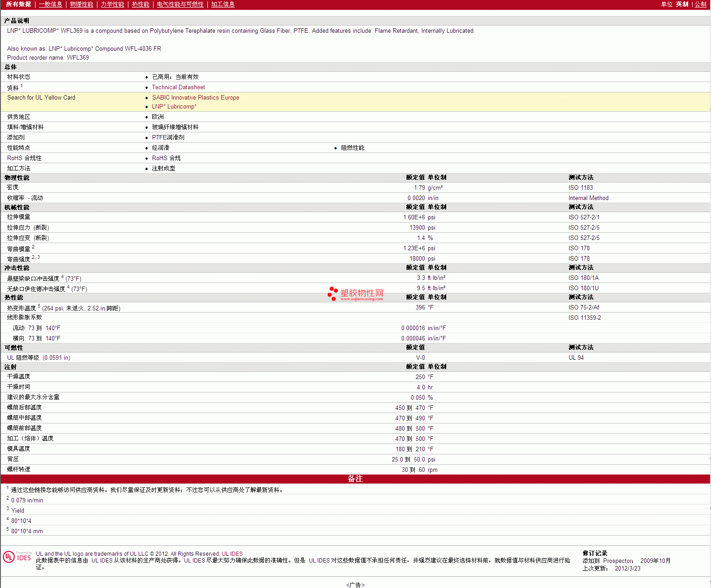The image size is (711, 588).
Task: Open the Technical Datasheet link
Action: (x=178, y=87)
